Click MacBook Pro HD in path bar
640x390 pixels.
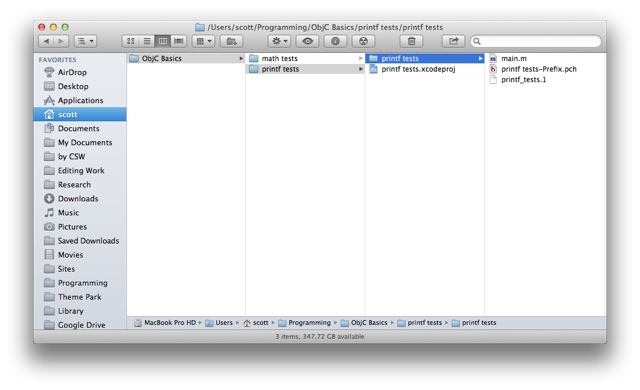coord(165,323)
